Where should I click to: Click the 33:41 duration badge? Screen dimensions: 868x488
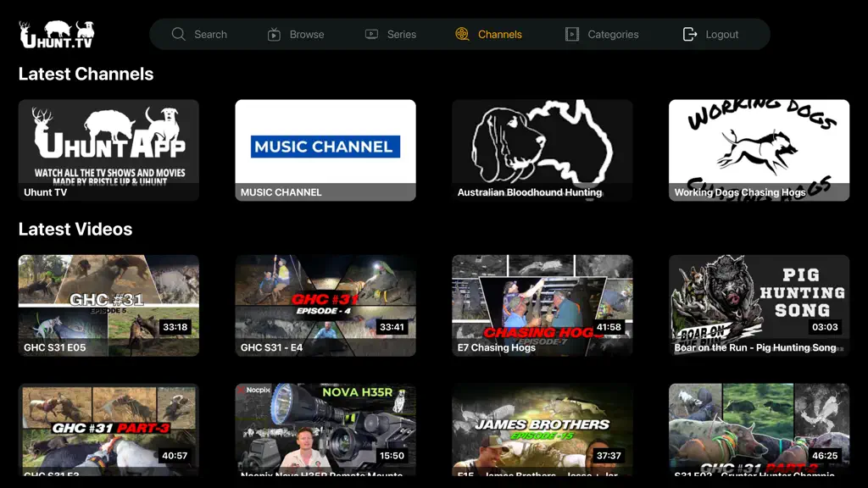tap(392, 327)
